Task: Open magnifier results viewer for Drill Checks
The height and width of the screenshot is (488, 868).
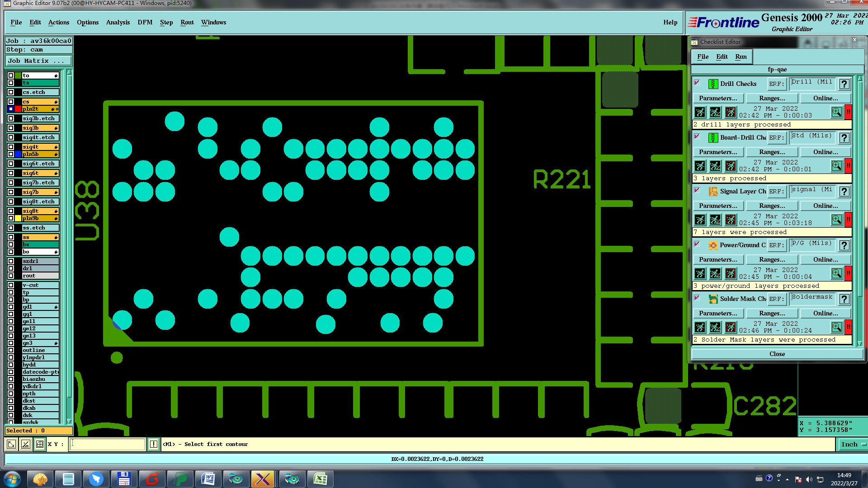Action: click(x=836, y=112)
